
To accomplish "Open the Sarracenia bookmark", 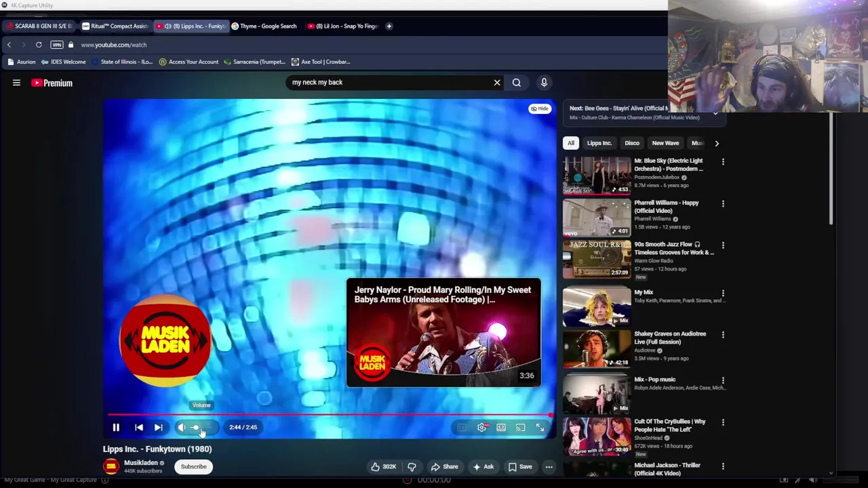I will 254,62.
